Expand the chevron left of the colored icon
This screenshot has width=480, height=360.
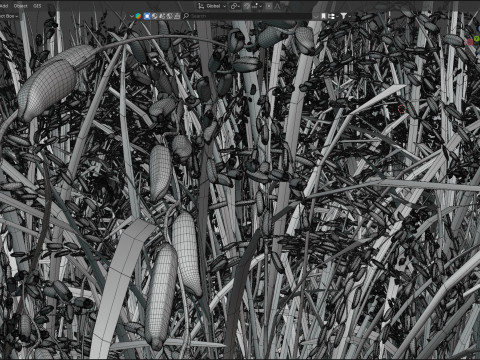coord(132,16)
